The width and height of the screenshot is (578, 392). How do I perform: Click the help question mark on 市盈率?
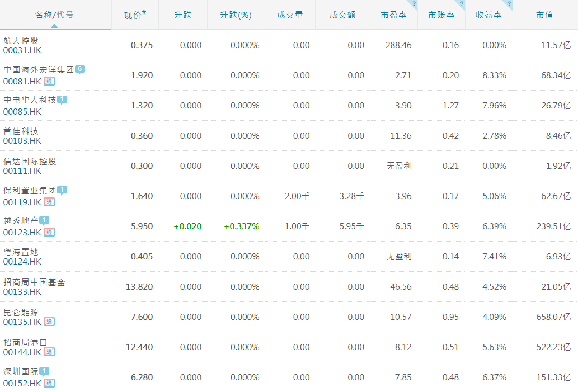click(414, 4)
